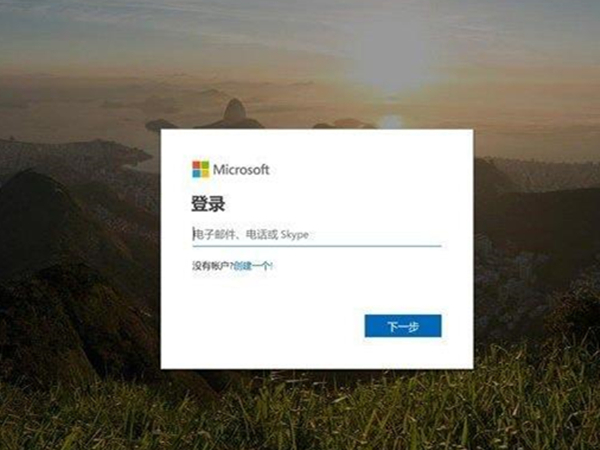Image resolution: width=600 pixels, height=450 pixels.
Task: Click the yellow square of Microsoft logo
Action: click(205, 174)
